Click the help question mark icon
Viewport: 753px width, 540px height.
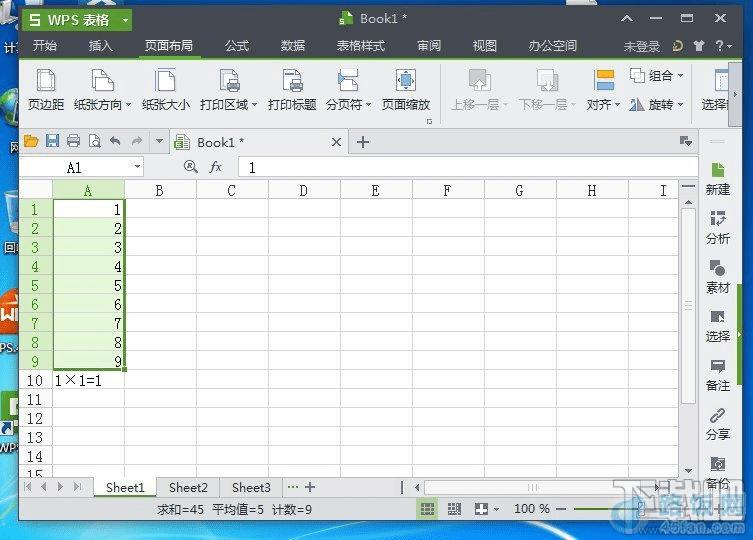[719, 46]
